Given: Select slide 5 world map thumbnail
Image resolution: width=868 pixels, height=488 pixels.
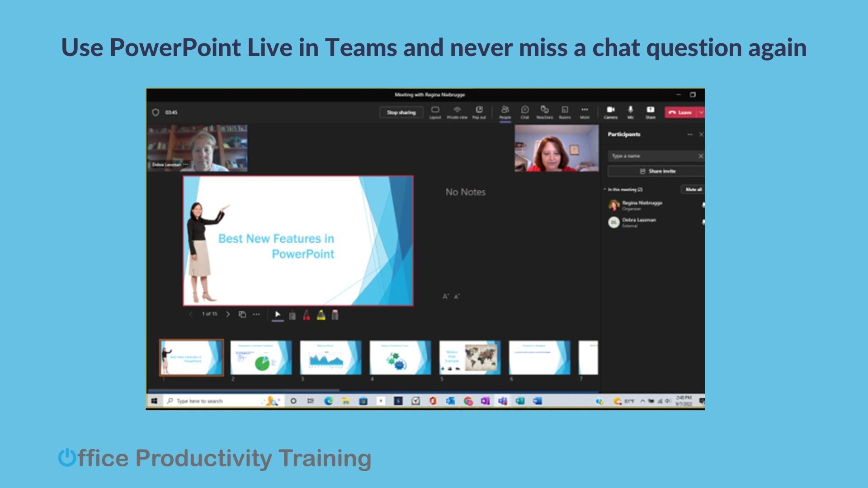Looking at the screenshot, I should coord(469,357).
